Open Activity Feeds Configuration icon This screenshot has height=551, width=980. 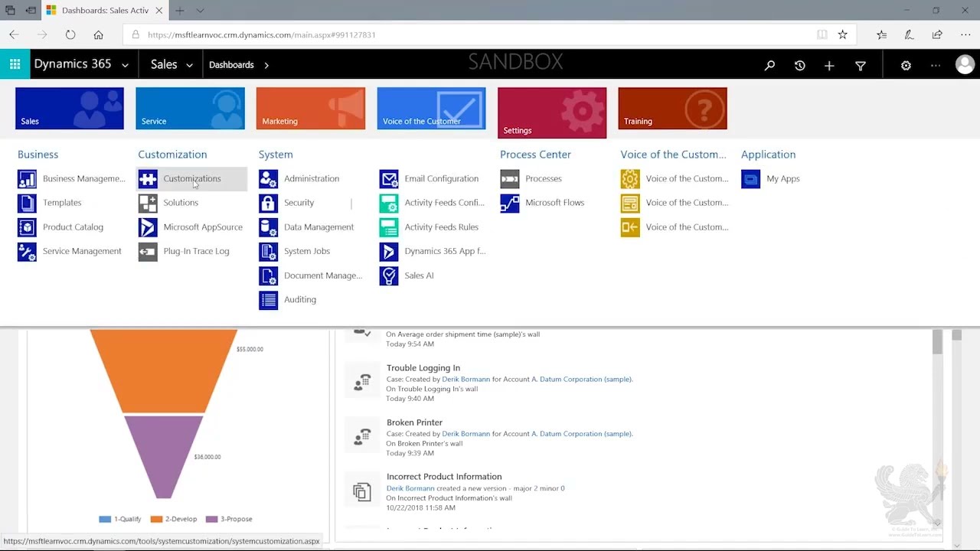(389, 203)
